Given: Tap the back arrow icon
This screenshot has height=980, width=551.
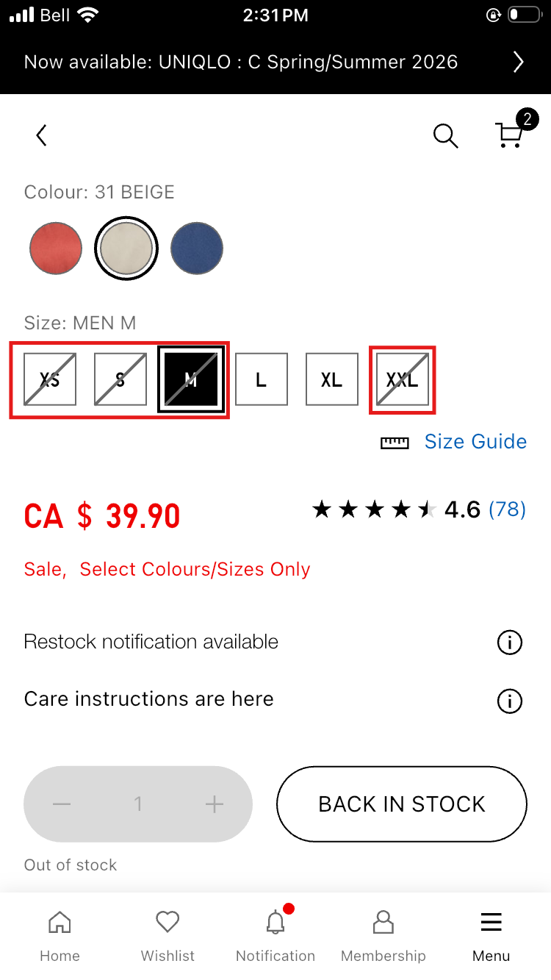Looking at the screenshot, I should click(x=42, y=135).
